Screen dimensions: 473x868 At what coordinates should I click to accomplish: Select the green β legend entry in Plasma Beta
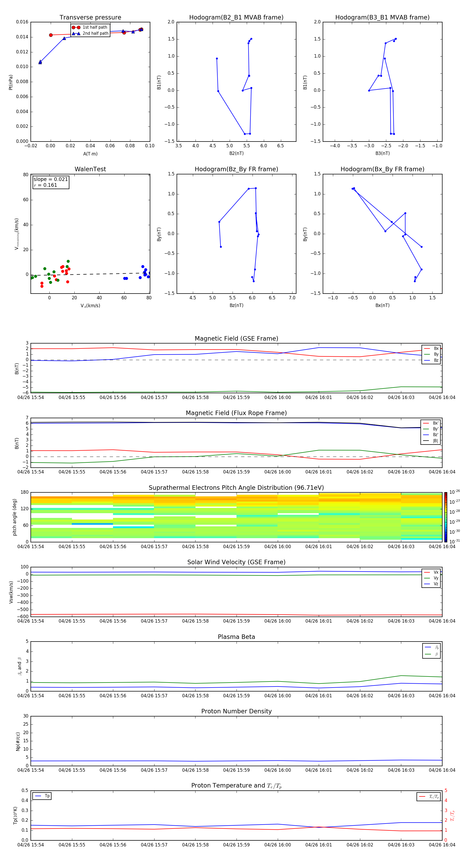pyautogui.click(x=431, y=654)
